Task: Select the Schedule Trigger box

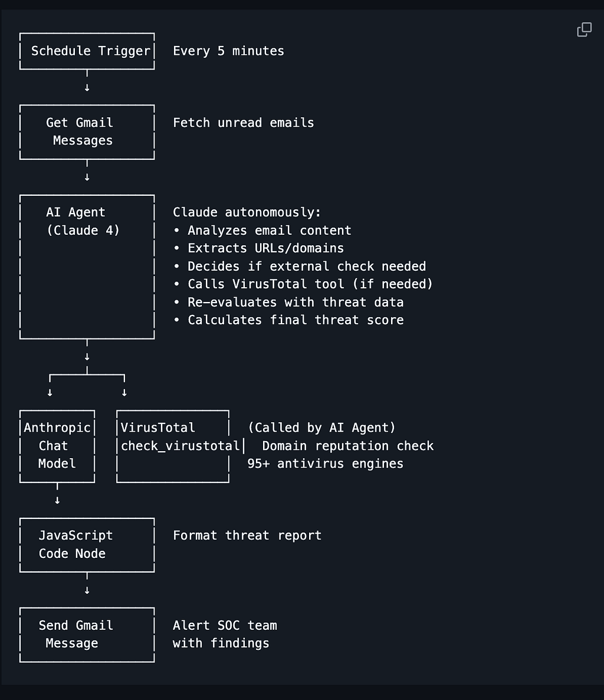Action: [87, 51]
